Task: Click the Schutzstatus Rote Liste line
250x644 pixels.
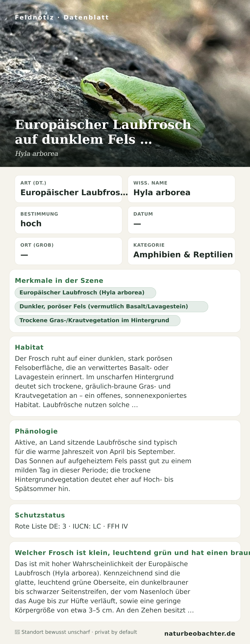Action: (x=72, y=526)
